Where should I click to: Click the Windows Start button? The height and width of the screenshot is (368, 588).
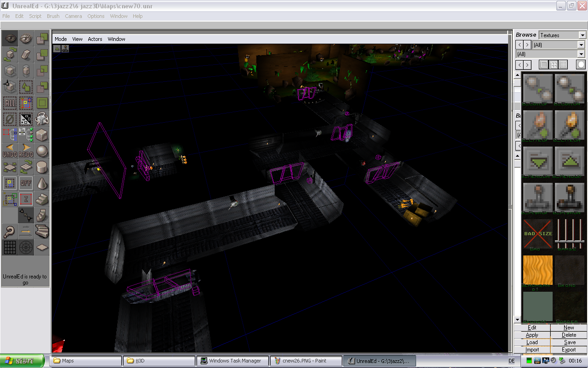tap(23, 361)
